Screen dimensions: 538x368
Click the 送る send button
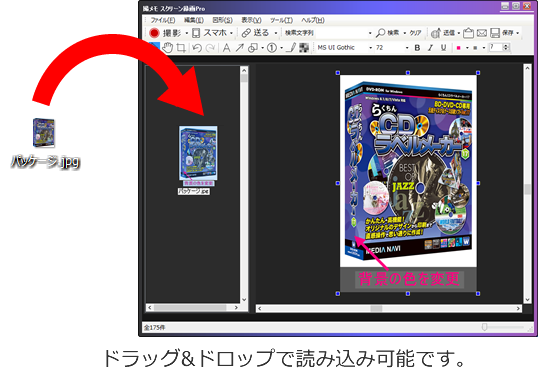256,33
